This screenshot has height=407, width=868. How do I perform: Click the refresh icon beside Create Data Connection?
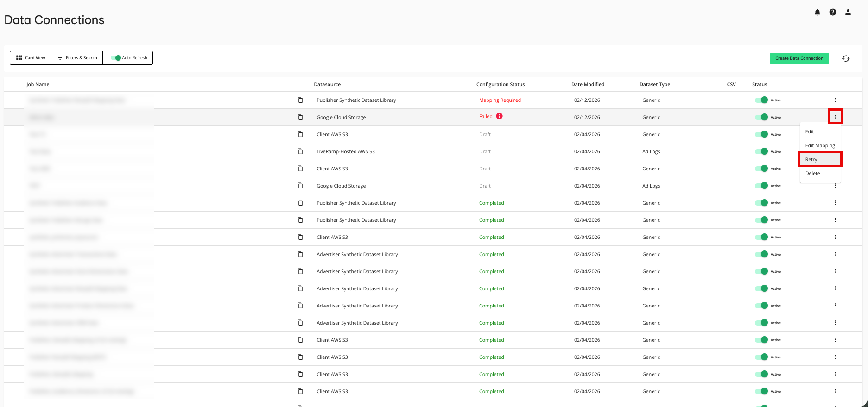pyautogui.click(x=846, y=58)
